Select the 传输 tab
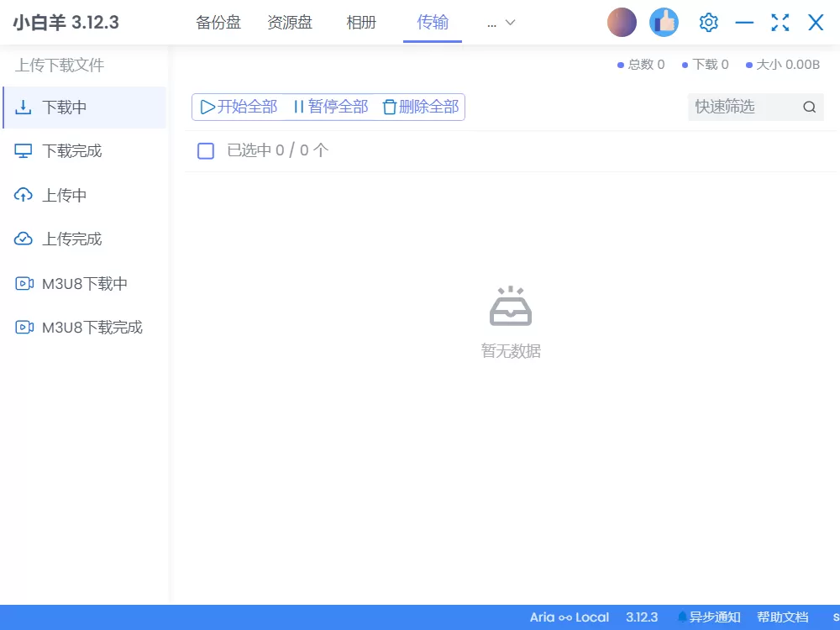This screenshot has width=840, height=630. tap(433, 23)
